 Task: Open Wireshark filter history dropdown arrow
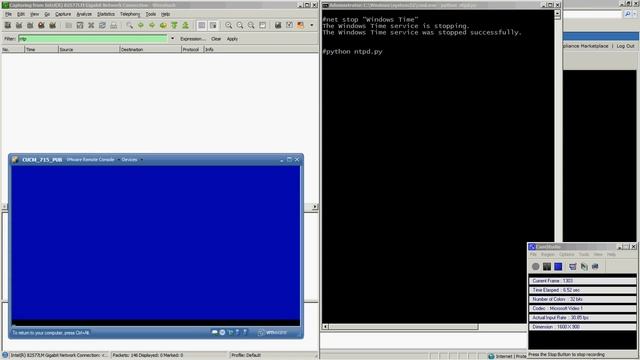pyautogui.click(x=172, y=38)
